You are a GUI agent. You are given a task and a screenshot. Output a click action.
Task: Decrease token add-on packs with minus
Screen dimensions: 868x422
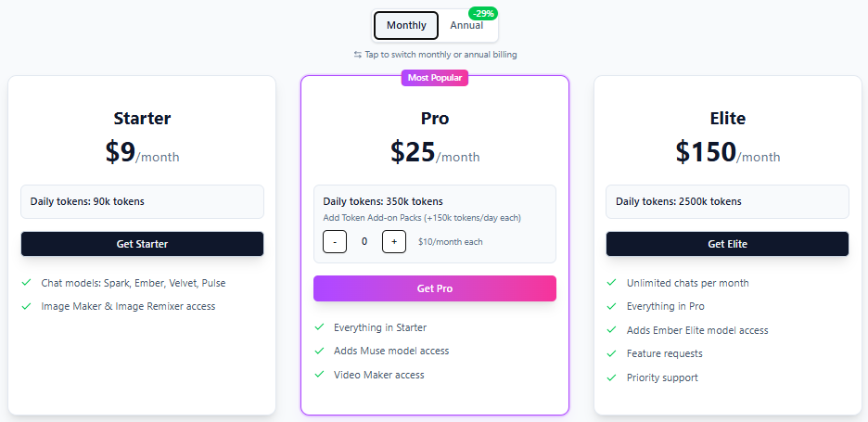pos(335,242)
